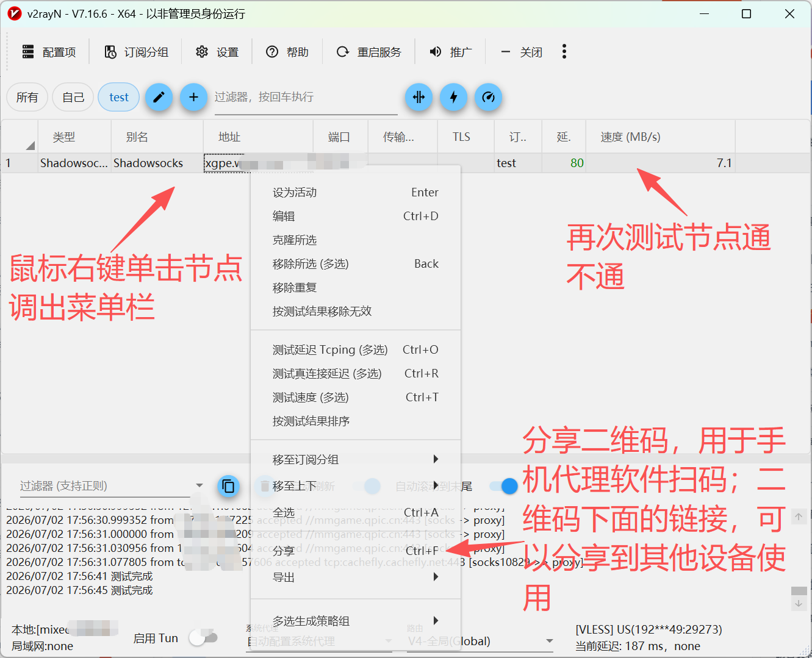Click the copy log icon
812x658 pixels.
tap(228, 486)
